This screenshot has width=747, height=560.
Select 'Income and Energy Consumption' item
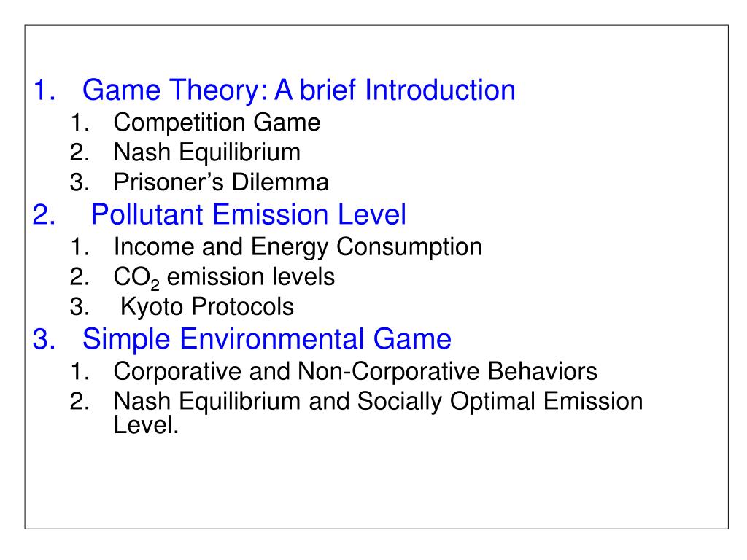[298, 247]
